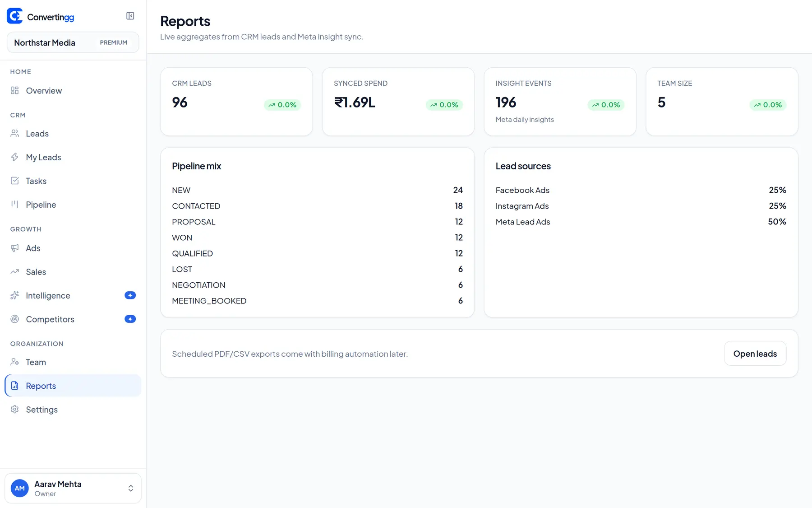The image size is (812, 508).
Task: Click the blue premium badge beside Intelligence
Action: click(130, 295)
